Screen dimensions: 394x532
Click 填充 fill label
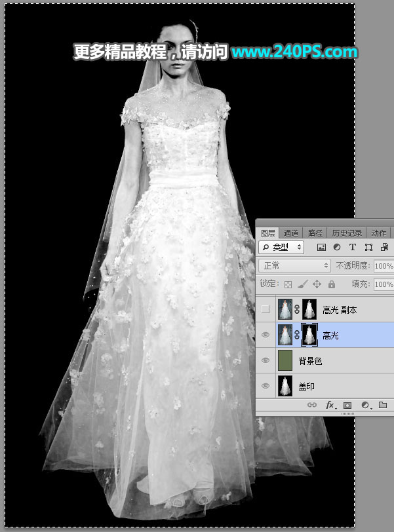point(361,284)
